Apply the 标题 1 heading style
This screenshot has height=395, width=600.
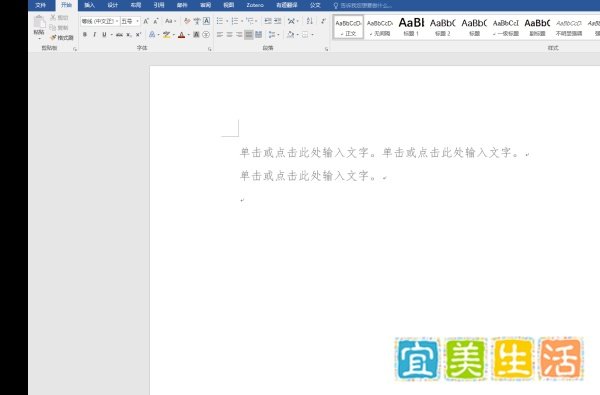411,27
